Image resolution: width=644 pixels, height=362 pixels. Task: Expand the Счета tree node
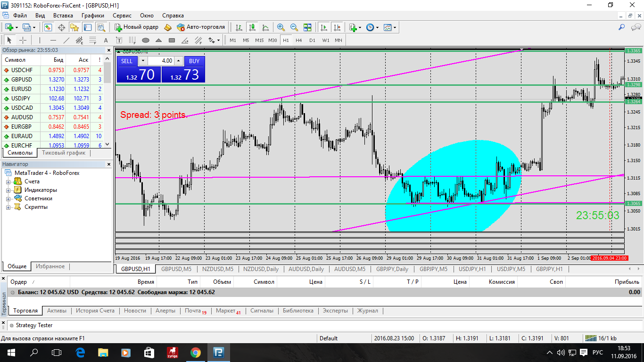point(8,181)
